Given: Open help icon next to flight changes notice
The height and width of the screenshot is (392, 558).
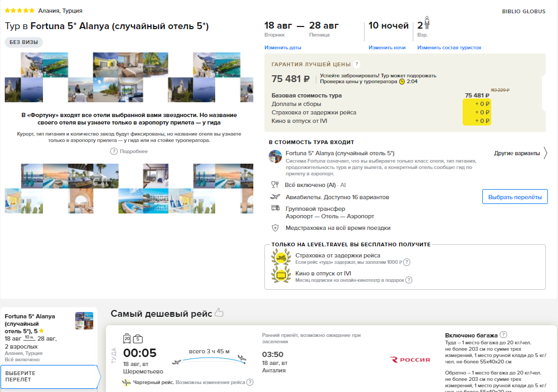Looking at the screenshot, I should pyautogui.click(x=250, y=382).
